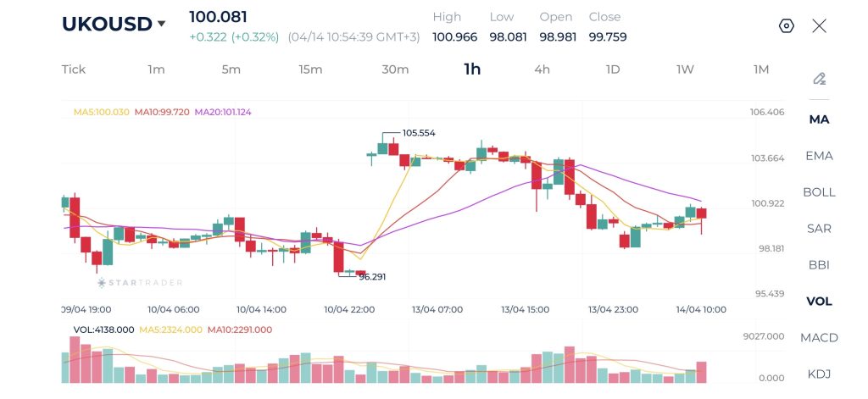Click the 105.554 high price marker
This screenshot has height=399, width=868.
(x=418, y=134)
